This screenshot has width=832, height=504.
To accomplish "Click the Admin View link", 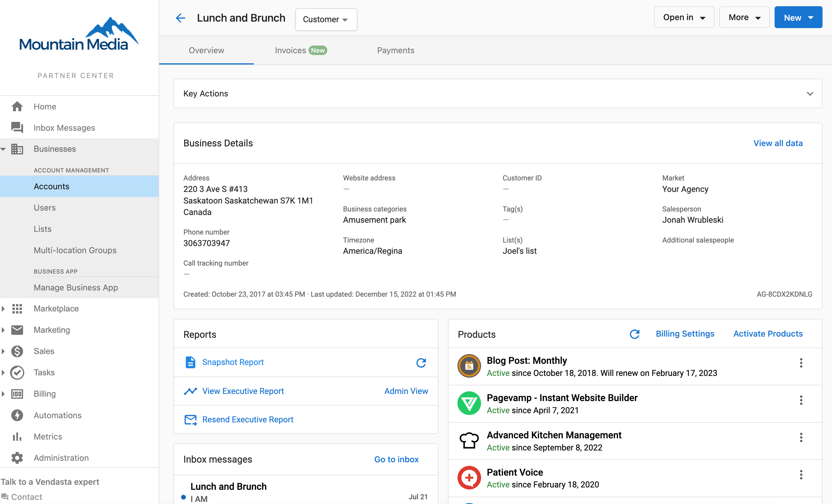I will 406,391.
